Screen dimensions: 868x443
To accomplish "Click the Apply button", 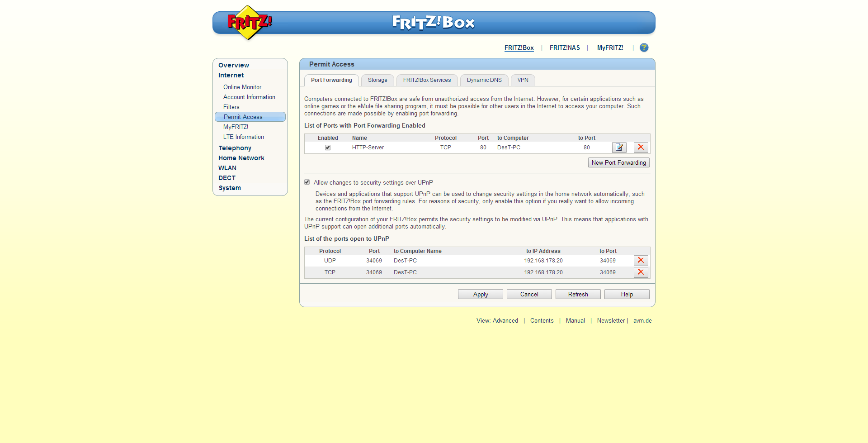I will 481,294.
